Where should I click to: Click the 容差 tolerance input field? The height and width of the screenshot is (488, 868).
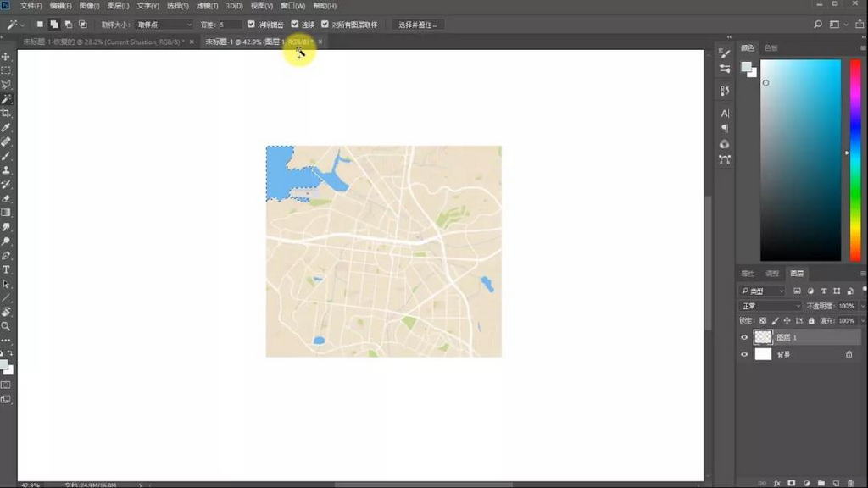coord(230,25)
